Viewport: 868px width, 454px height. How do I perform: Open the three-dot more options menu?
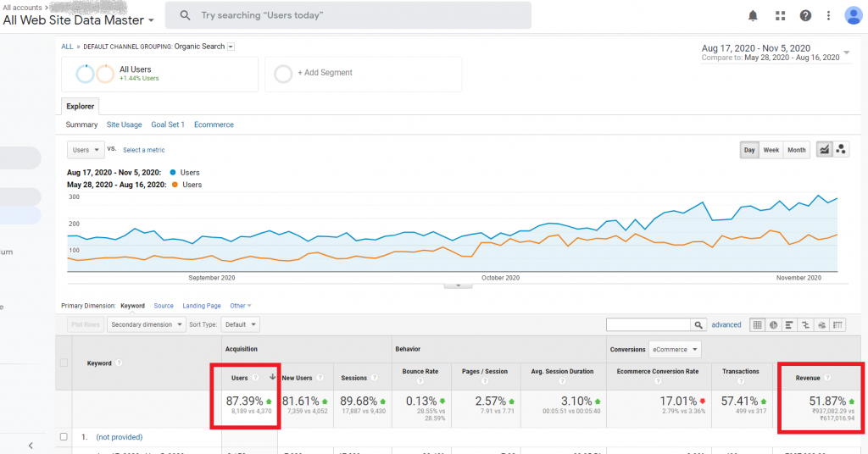click(x=829, y=15)
